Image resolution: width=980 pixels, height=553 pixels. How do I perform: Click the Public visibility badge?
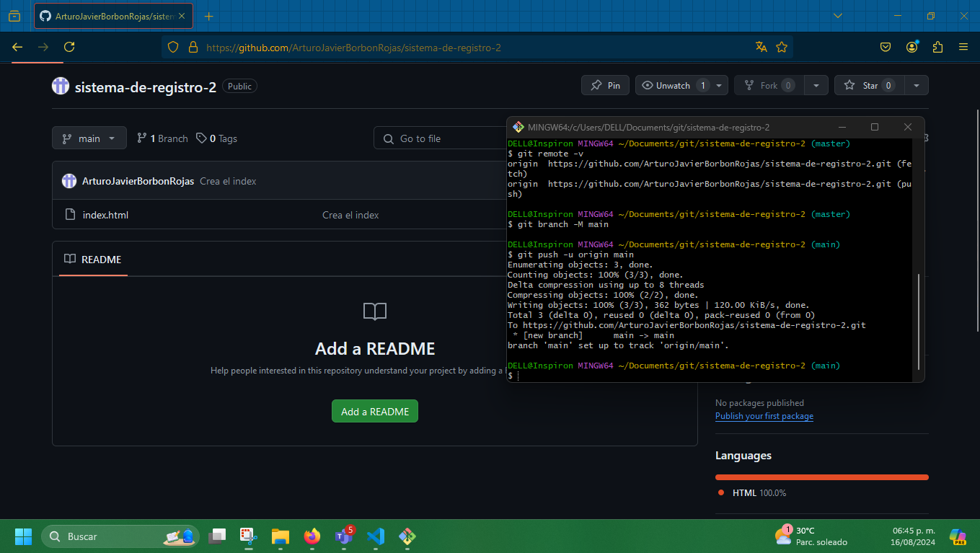[x=239, y=86]
